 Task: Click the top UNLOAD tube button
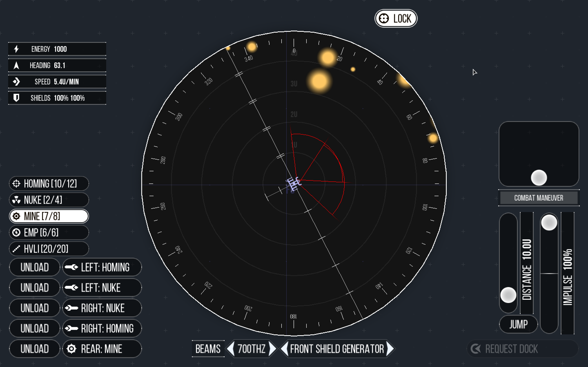point(34,267)
